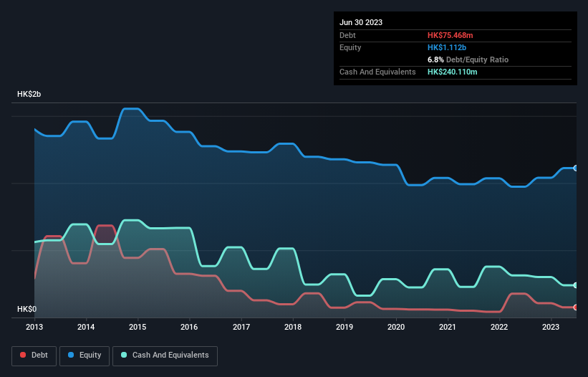Screen dimensions: 588x377
Task: Select the 2023 x-axis label
Action: click(551, 327)
